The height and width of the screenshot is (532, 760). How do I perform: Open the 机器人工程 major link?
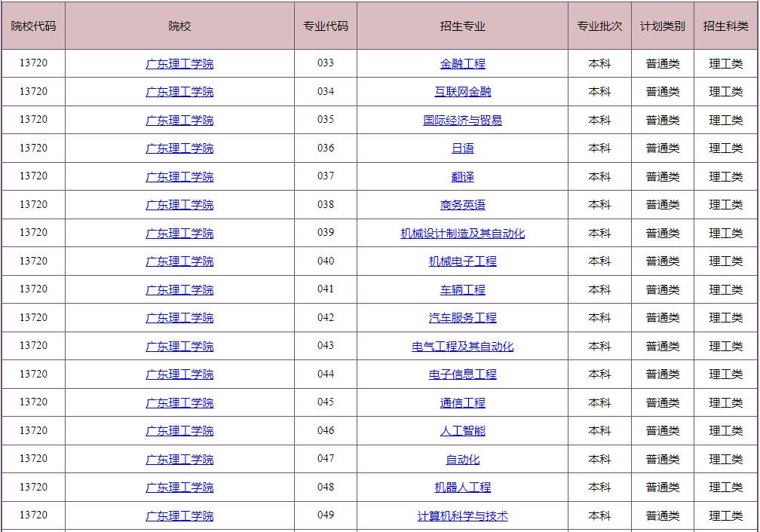click(x=462, y=487)
